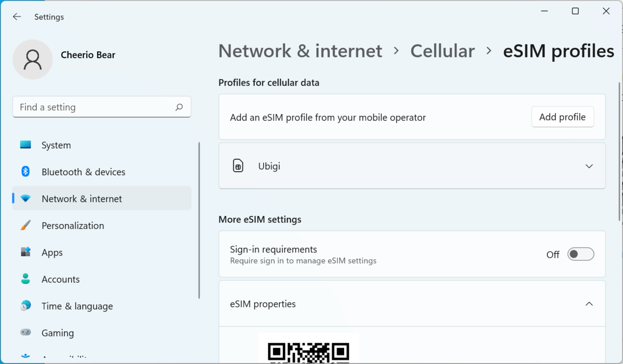Select the System monitor icon
This screenshot has width=623, height=364.
coord(25,145)
